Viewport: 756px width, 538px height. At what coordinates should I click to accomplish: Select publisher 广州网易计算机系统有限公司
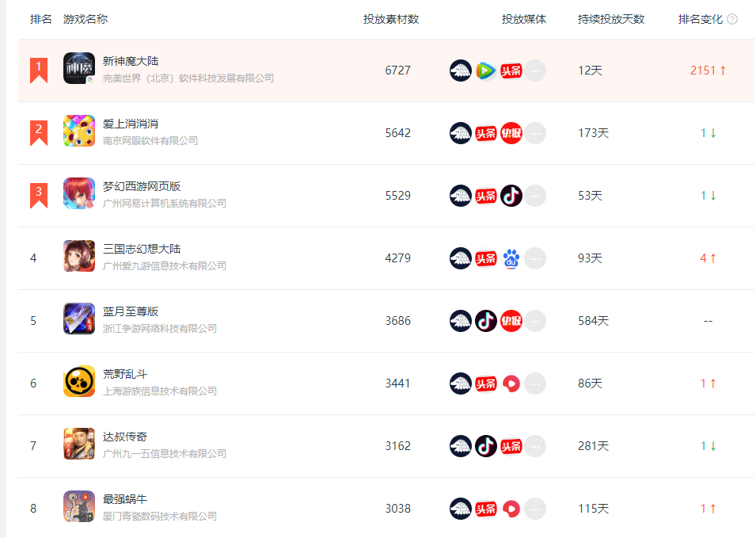(x=165, y=204)
